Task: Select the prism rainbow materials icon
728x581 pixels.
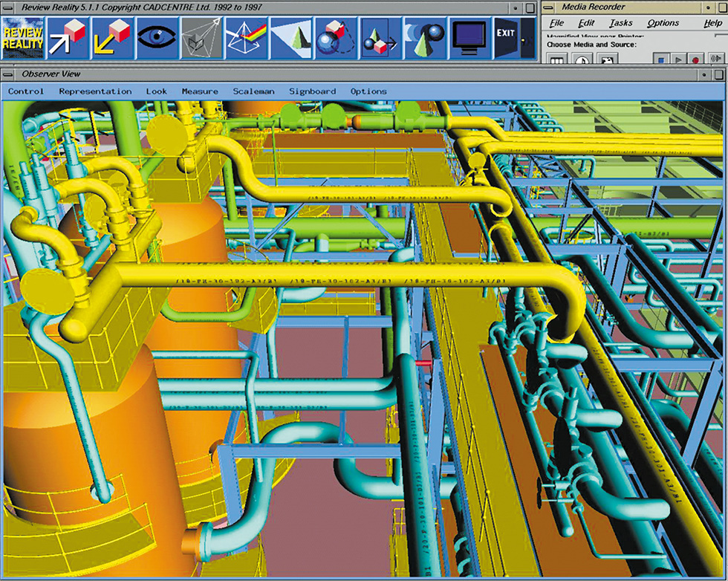Action: (246, 37)
